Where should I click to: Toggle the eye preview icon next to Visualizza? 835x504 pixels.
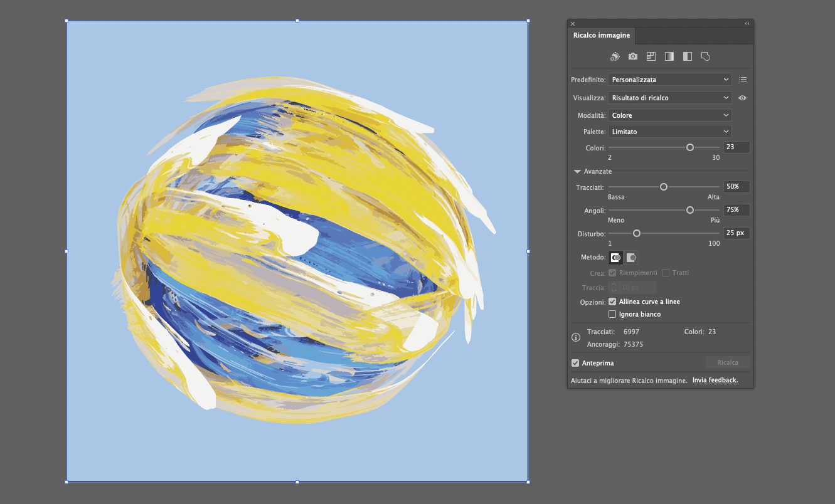[x=743, y=98]
